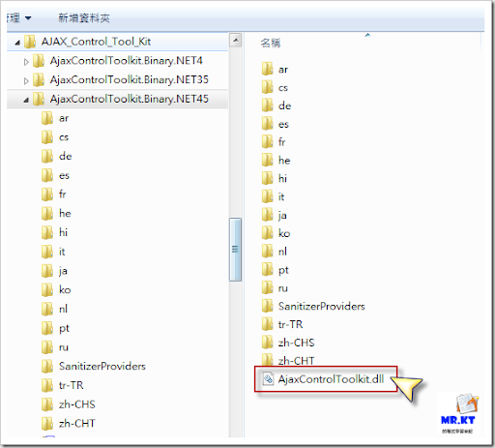
Task: Click the ja folder icon in file list
Action: 268,215
